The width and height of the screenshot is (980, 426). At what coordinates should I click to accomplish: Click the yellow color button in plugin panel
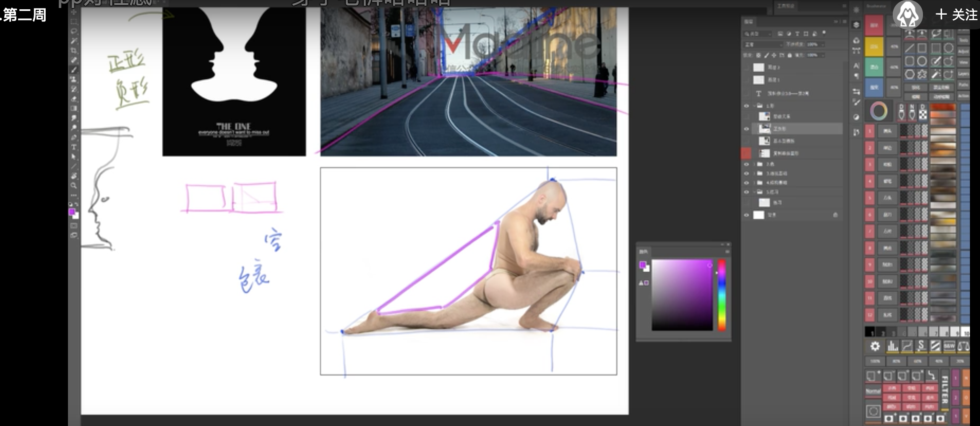(x=874, y=47)
